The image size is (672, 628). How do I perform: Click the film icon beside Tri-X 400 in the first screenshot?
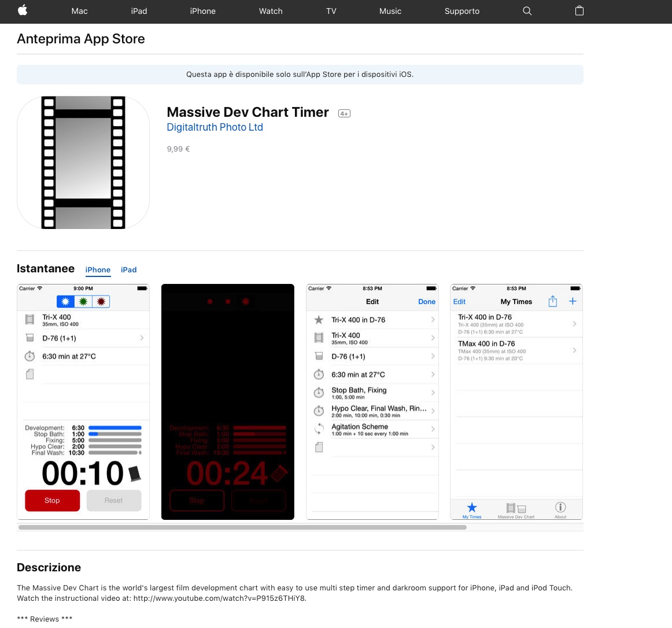[x=29, y=319]
